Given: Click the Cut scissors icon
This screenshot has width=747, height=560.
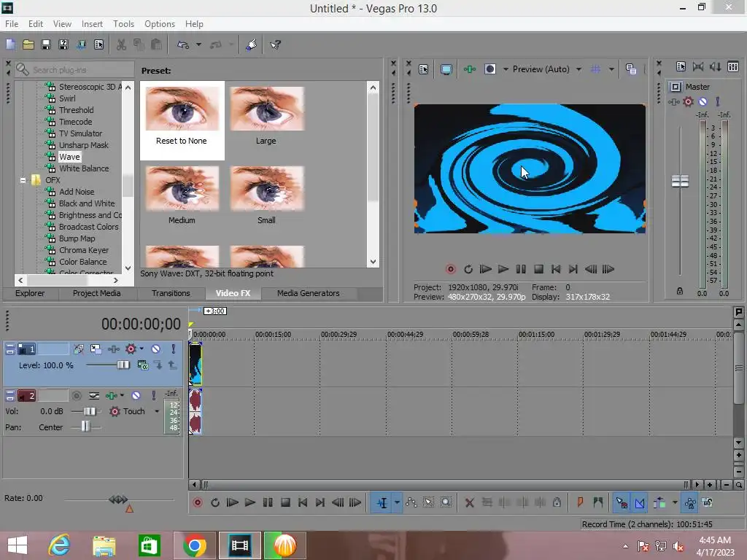Looking at the screenshot, I should (x=121, y=44).
